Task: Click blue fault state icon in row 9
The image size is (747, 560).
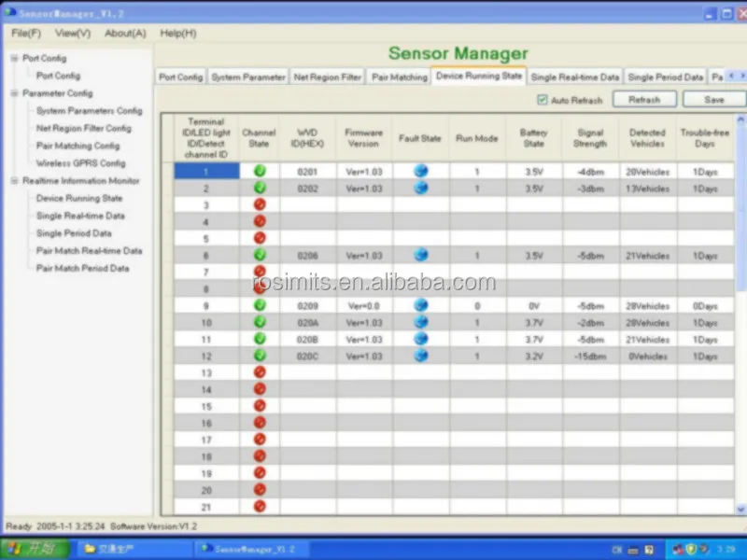Action: point(420,305)
